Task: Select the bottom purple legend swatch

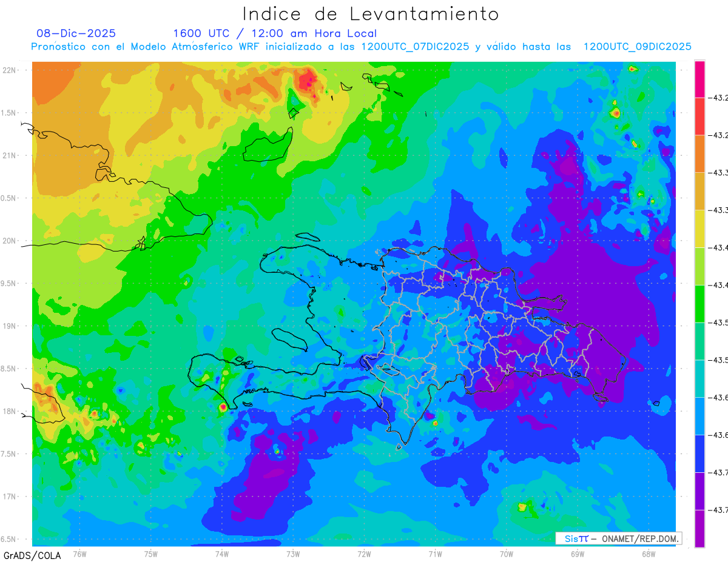Action: click(x=699, y=529)
